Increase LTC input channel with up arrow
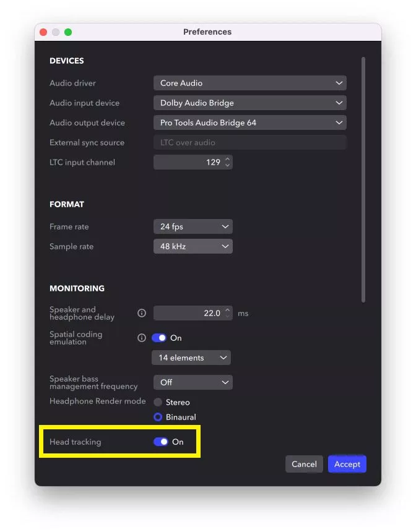The image size is (416, 532). (x=228, y=158)
